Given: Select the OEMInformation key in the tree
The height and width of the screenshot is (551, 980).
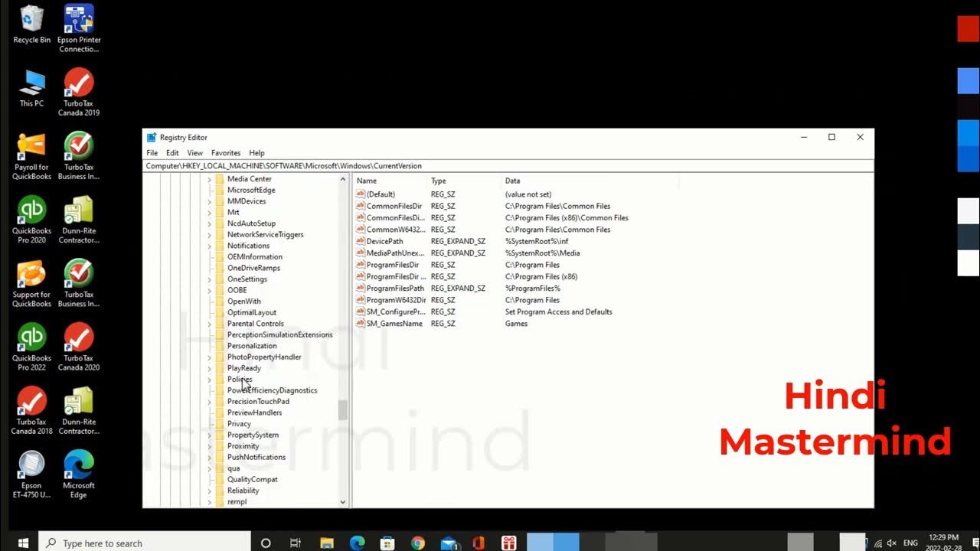Looking at the screenshot, I should coord(255,257).
